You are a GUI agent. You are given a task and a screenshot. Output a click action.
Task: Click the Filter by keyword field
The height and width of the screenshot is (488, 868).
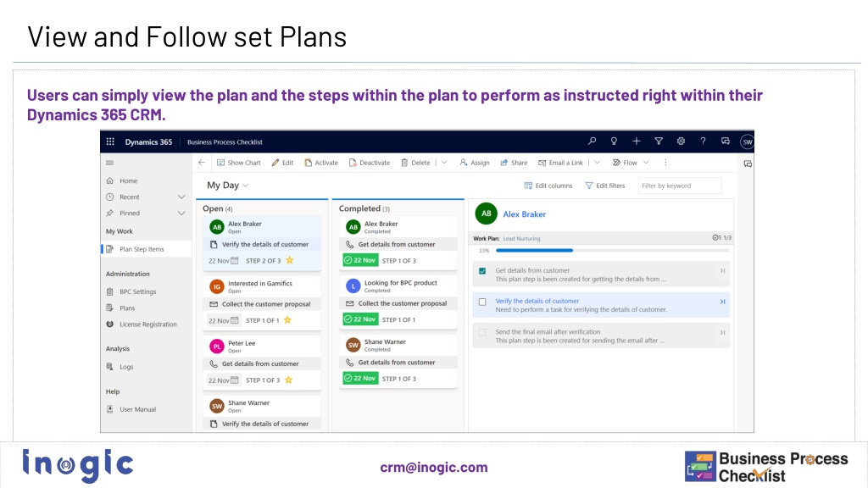680,186
